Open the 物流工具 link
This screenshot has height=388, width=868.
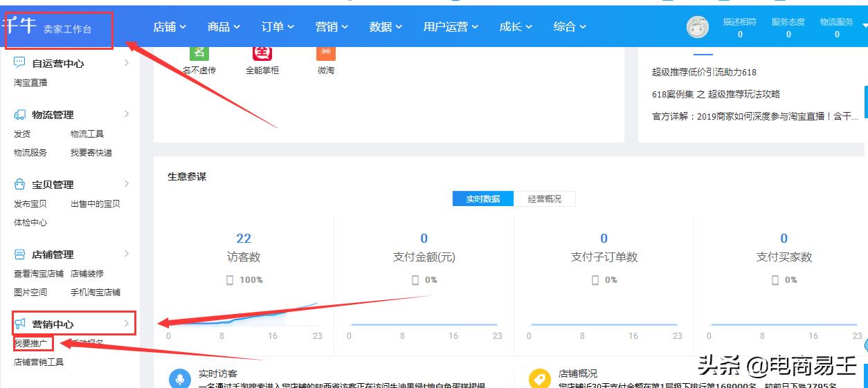tap(87, 133)
